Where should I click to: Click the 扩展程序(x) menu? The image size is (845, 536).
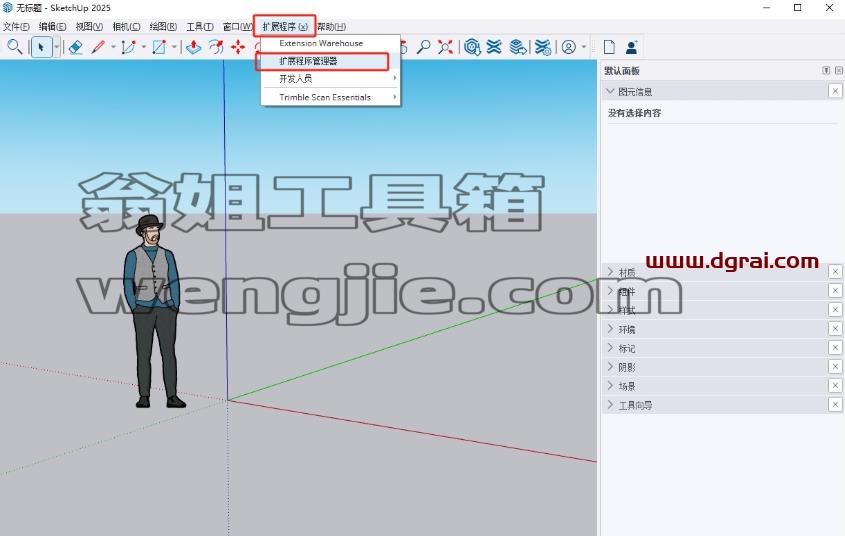point(285,26)
